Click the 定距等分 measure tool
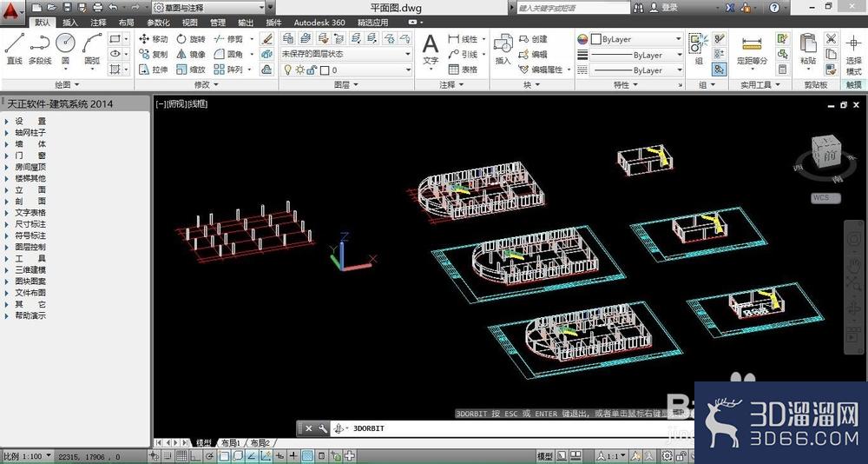 (x=753, y=51)
